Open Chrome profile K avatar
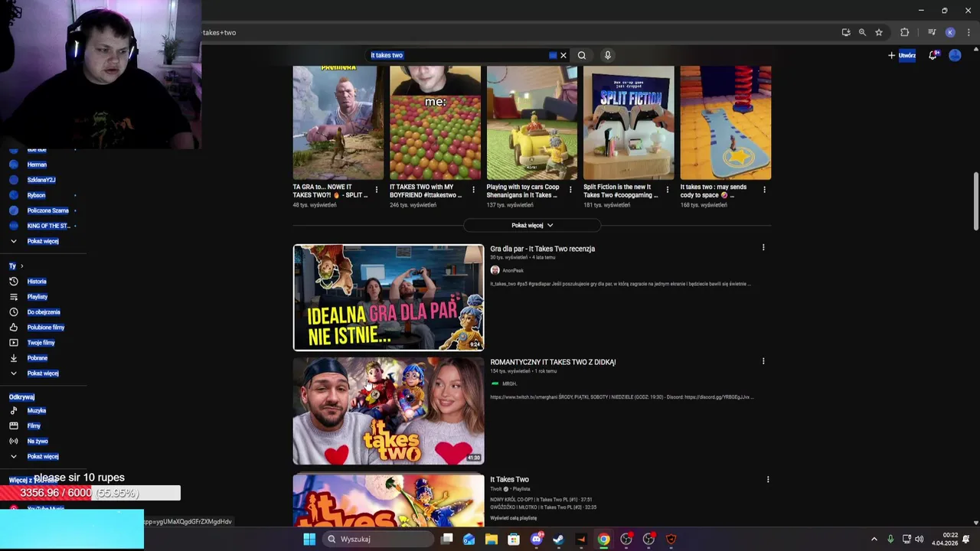This screenshot has height=551, width=980. [x=950, y=32]
